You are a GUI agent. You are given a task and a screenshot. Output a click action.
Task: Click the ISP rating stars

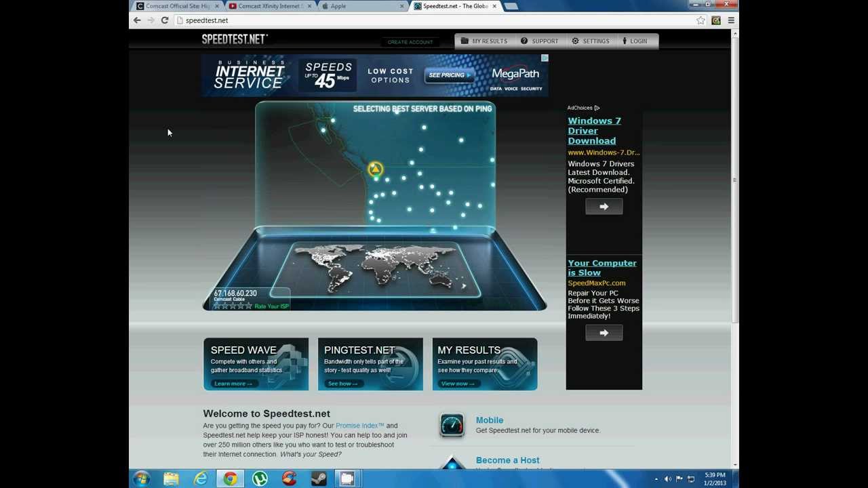click(x=233, y=306)
